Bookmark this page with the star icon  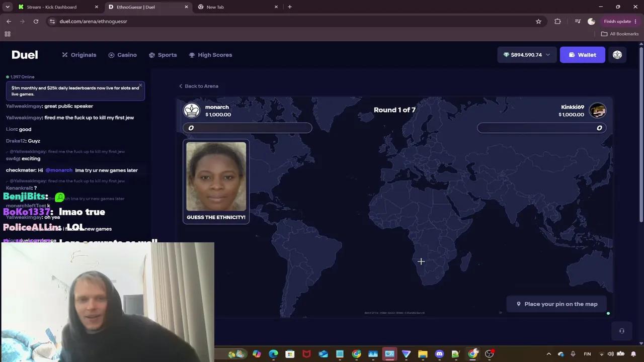[538, 21]
